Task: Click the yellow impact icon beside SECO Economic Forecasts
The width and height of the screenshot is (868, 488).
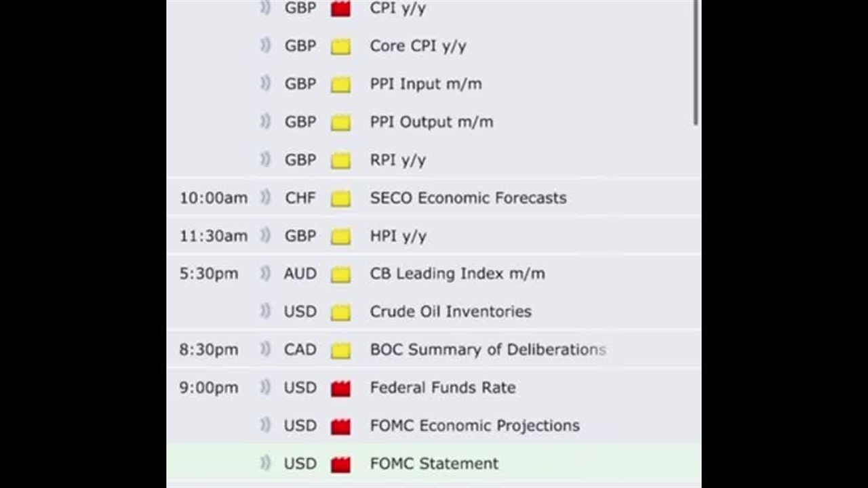Action: pyautogui.click(x=340, y=199)
